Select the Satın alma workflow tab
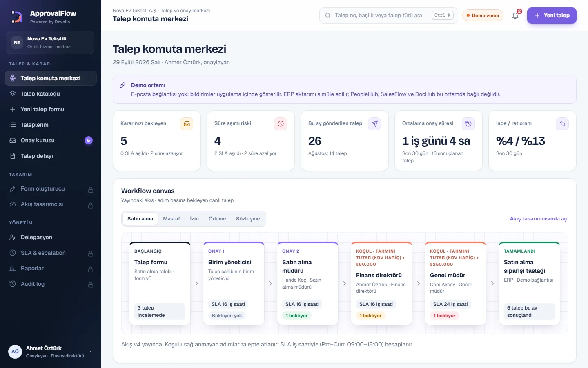 pyautogui.click(x=140, y=219)
